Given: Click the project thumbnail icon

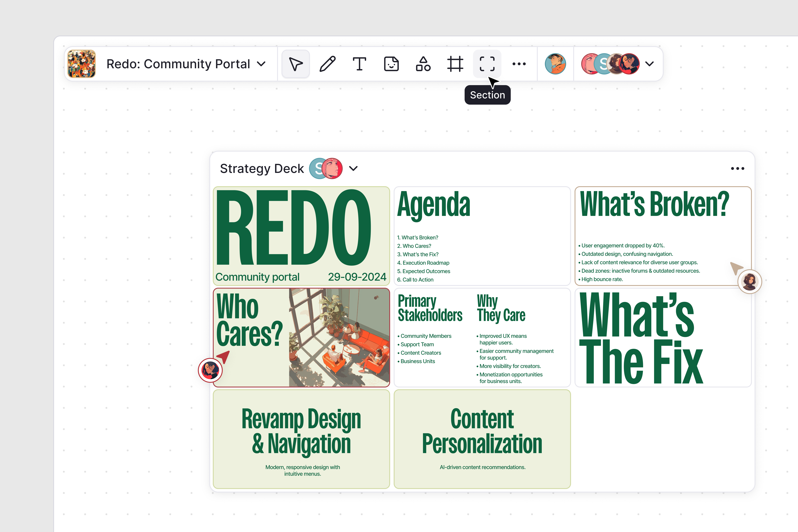Looking at the screenshot, I should coord(82,64).
